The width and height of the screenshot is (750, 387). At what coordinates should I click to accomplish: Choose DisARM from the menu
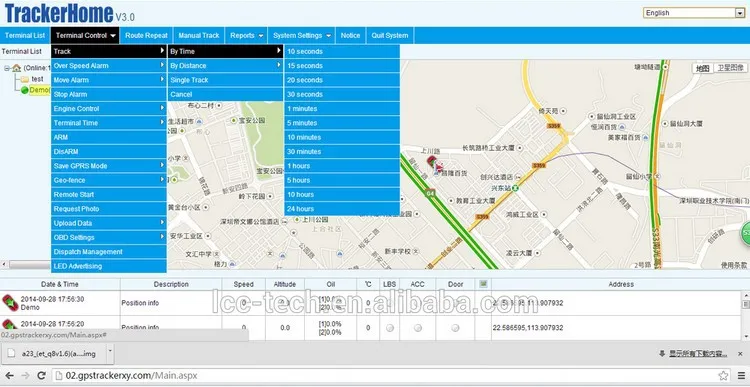109,152
